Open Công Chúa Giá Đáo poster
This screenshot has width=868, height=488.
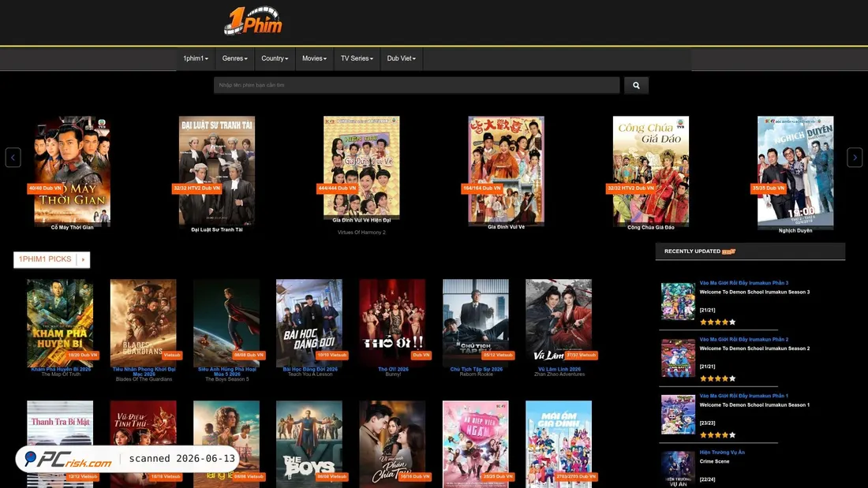click(651, 169)
